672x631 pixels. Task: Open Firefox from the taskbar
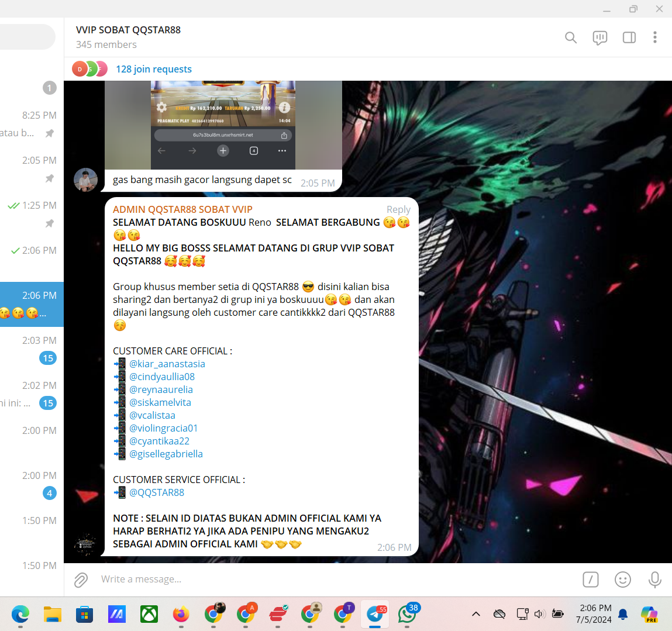[x=181, y=614]
